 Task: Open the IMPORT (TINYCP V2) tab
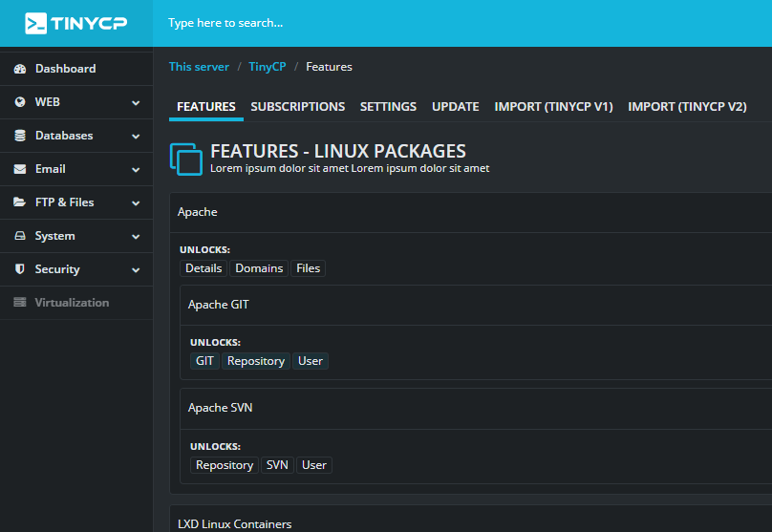pyautogui.click(x=687, y=107)
